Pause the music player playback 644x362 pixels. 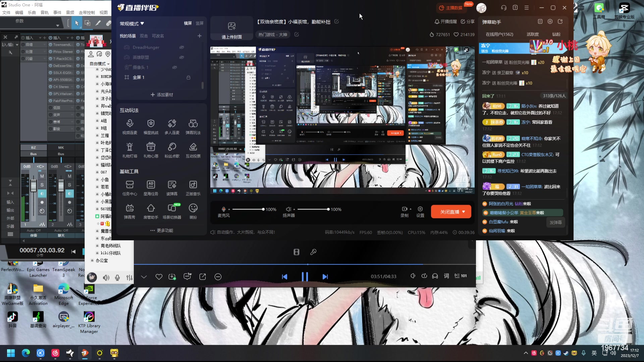[305, 277]
